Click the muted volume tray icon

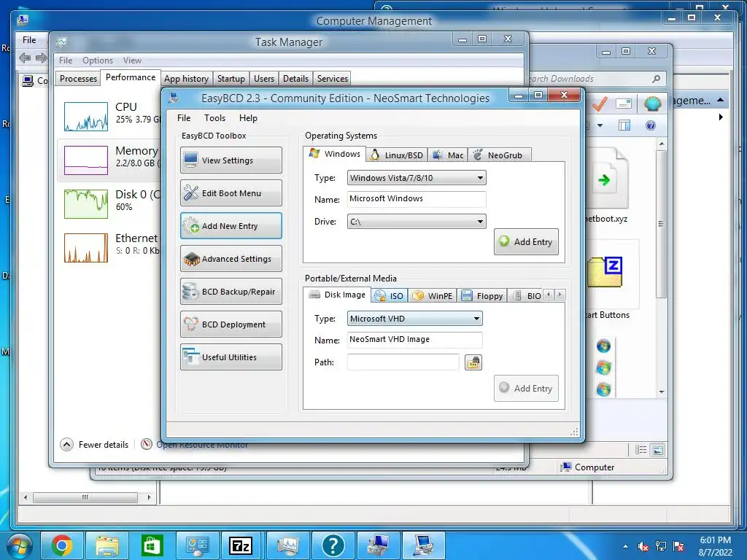pyautogui.click(x=643, y=547)
